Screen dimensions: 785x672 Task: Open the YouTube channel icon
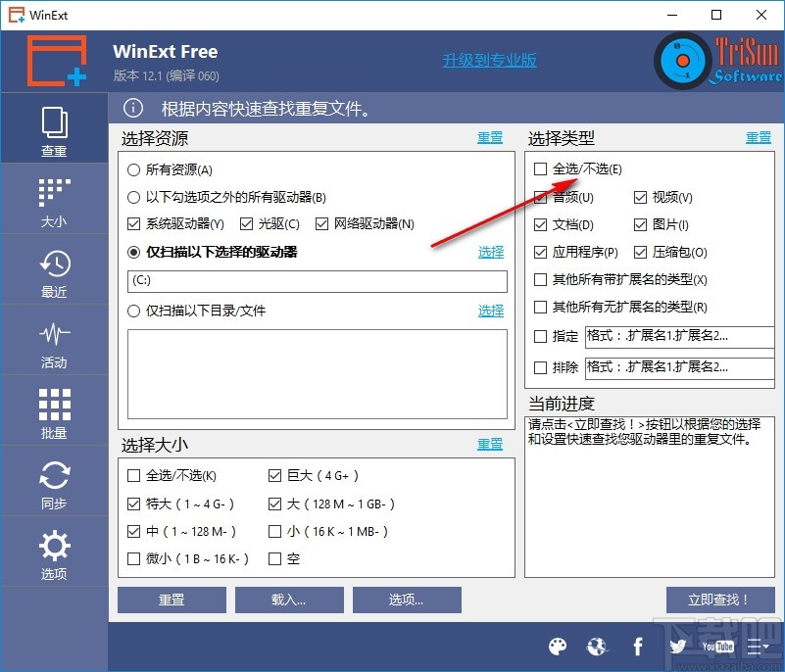[x=717, y=647]
